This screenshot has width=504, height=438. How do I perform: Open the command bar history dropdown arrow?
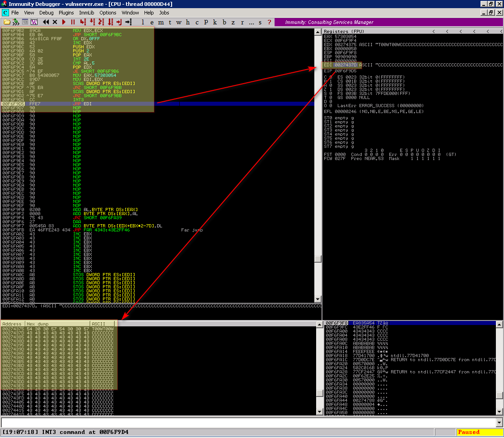click(x=499, y=422)
